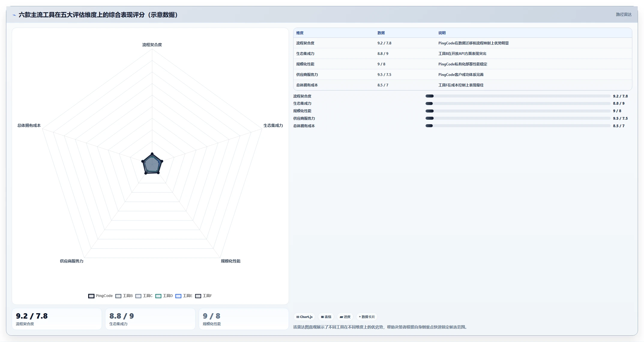Click the radar polygon at chart center
This screenshot has width=644, height=342.
[x=152, y=164]
